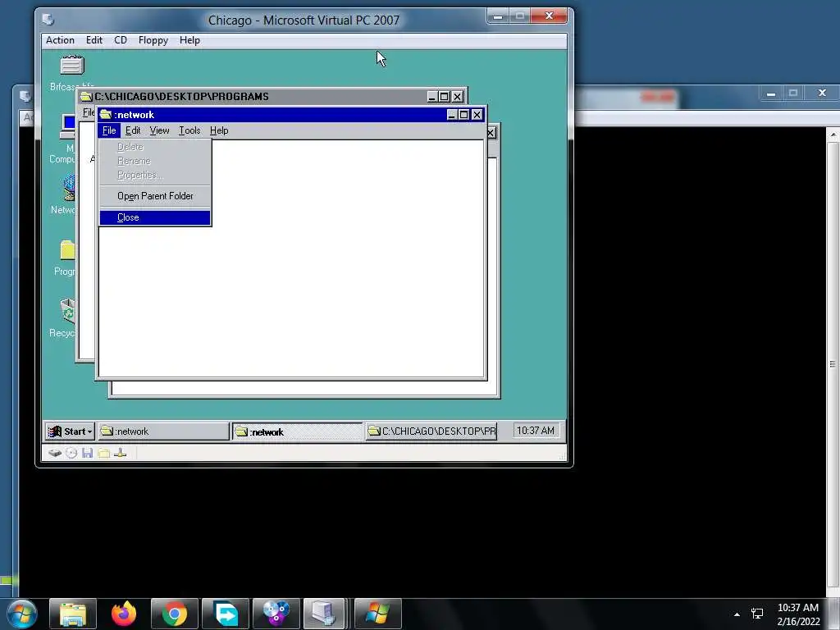Click the Windows flag icon in the taskbar
840x630 pixels.
click(378, 614)
